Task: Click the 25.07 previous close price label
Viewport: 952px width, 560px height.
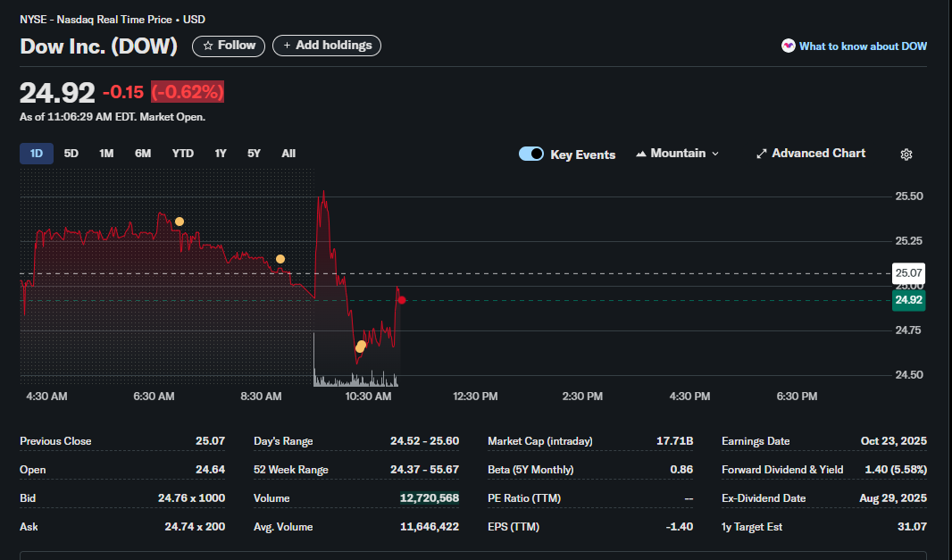Action: click(908, 273)
